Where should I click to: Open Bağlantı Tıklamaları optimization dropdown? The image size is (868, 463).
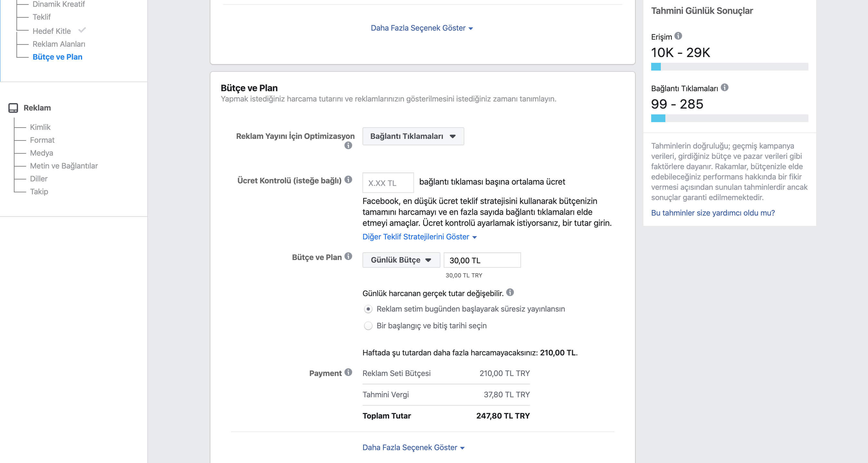tap(413, 136)
